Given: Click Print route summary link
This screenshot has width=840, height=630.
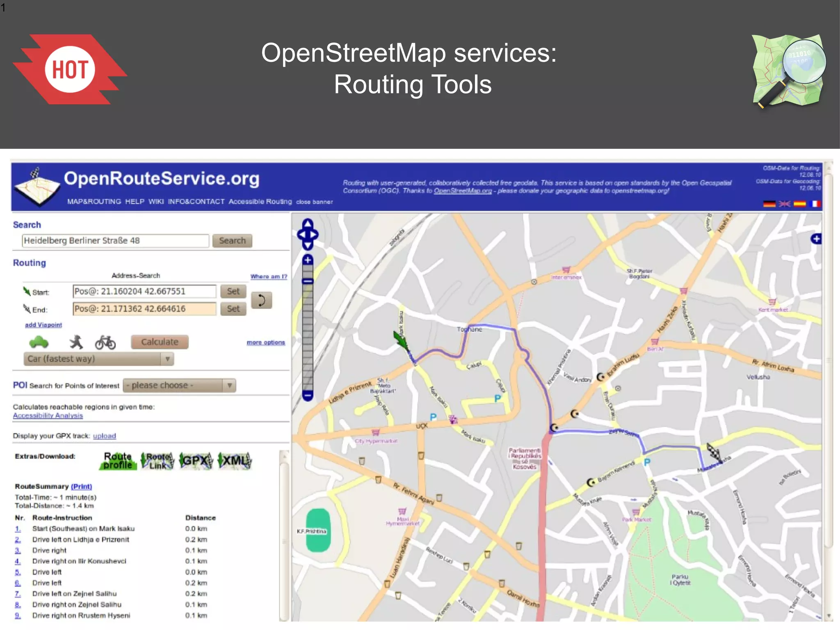Looking at the screenshot, I should pyautogui.click(x=81, y=486).
